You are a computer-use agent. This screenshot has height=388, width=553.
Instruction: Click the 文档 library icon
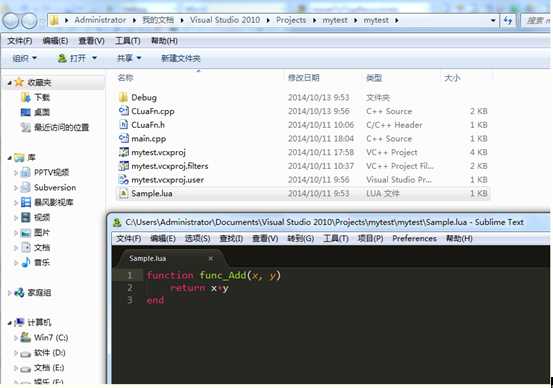pyautogui.click(x=26, y=247)
